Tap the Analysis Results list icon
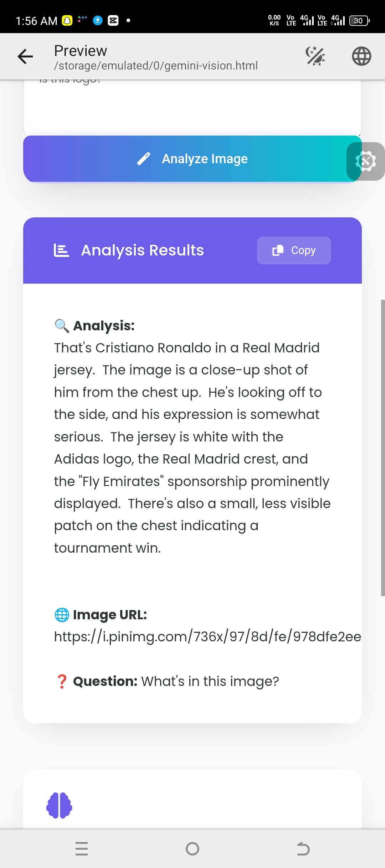 61,250
